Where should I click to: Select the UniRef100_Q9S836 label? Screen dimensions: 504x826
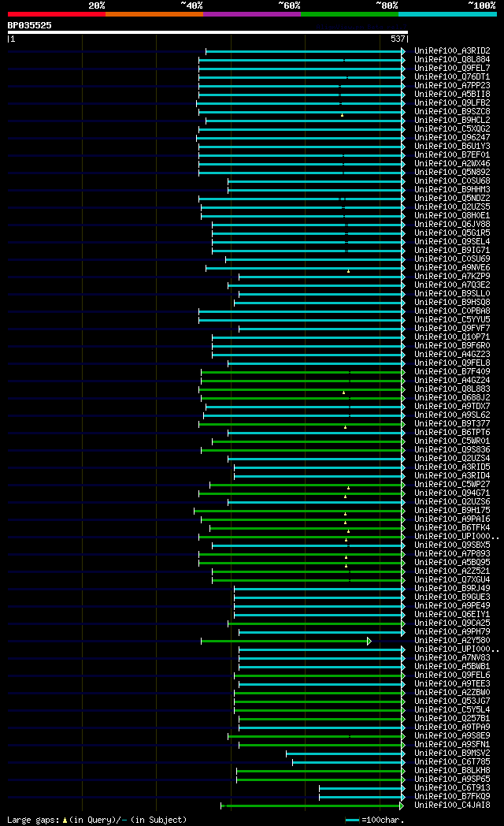pos(452,450)
